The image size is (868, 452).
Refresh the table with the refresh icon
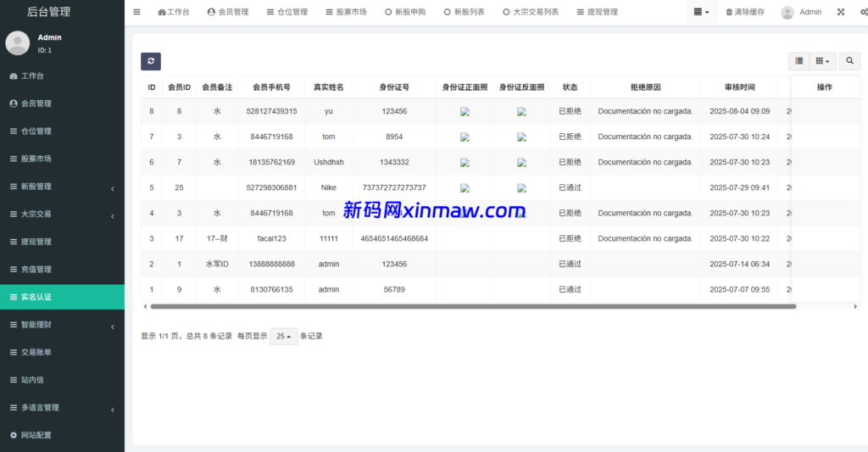click(x=151, y=61)
